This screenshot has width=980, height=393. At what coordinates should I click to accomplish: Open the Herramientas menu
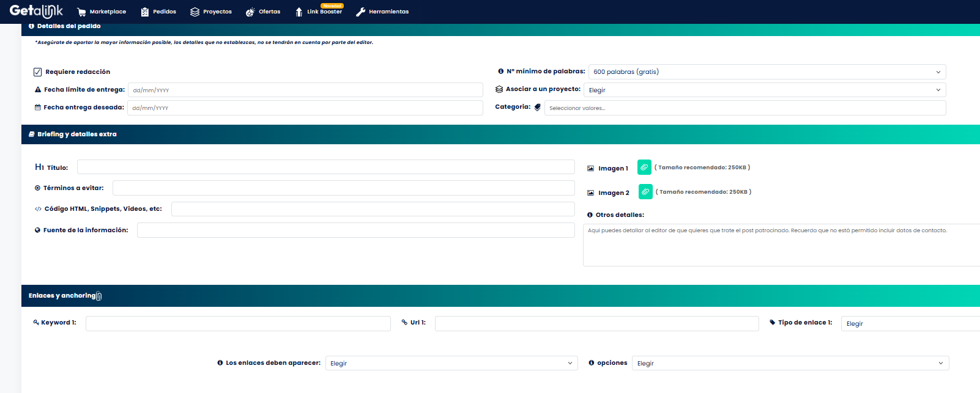click(x=382, y=12)
